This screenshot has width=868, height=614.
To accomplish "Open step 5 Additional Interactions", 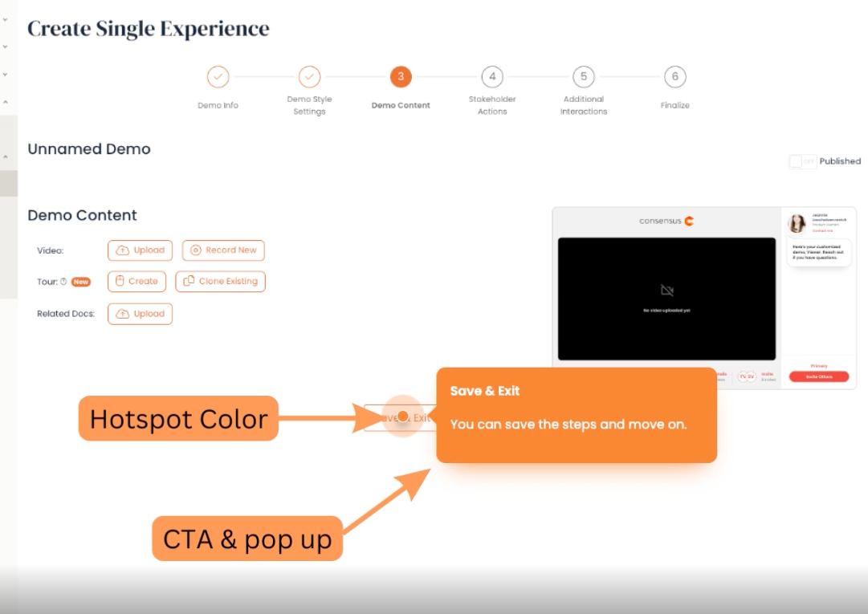I will (x=584, y=77).
